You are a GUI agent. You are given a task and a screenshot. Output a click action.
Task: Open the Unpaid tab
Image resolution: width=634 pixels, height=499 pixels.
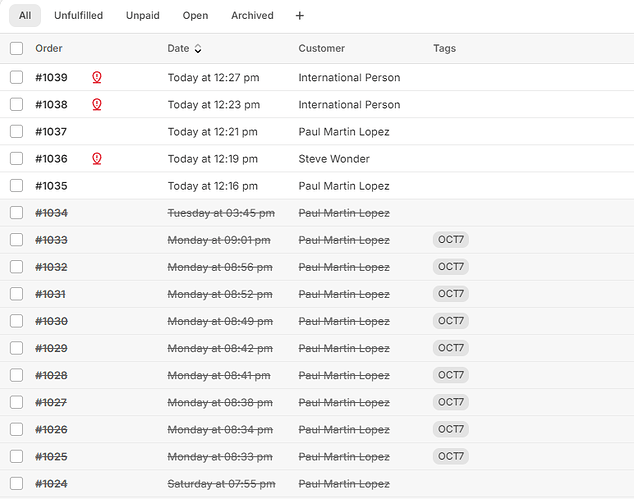(142, 16)
